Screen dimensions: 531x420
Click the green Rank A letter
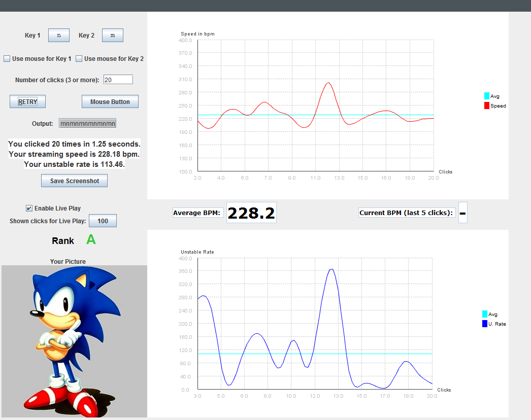click(91, 239)
